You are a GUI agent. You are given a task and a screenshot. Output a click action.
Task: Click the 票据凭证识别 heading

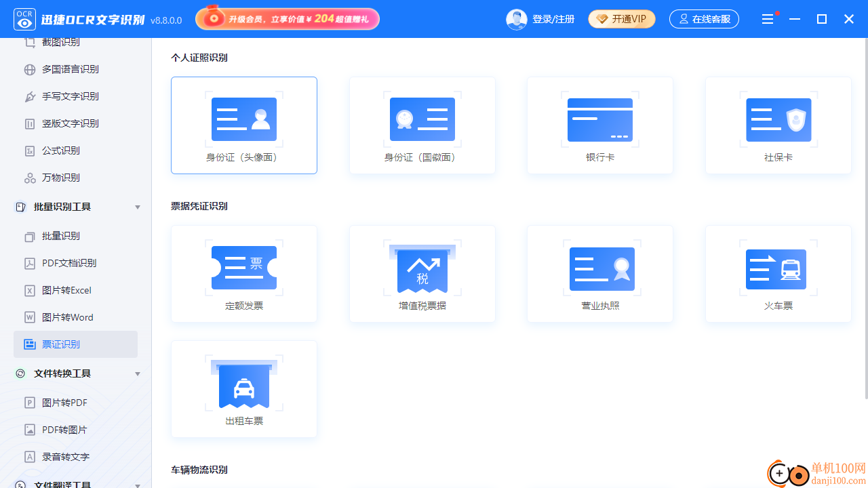point(199,206)
